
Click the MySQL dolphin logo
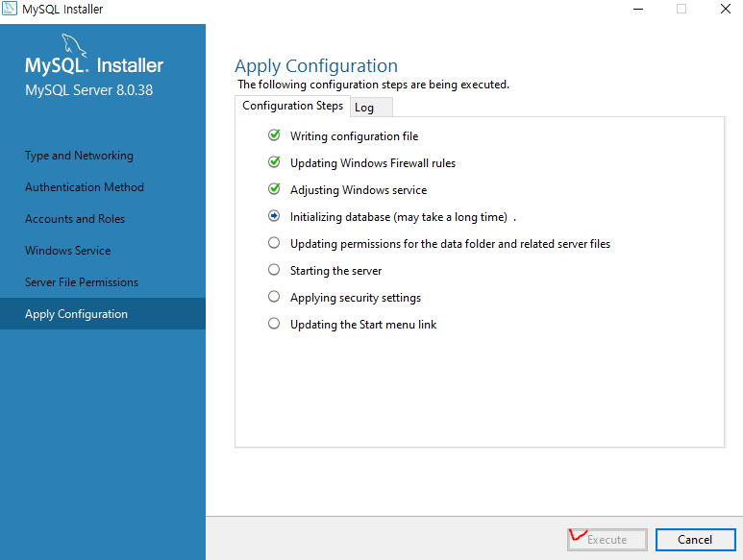pyautogui.click(x=74, y=45)
